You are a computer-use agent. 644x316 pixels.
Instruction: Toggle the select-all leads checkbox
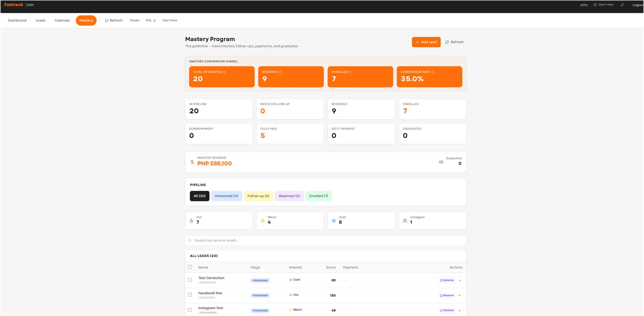coord(190,267)
